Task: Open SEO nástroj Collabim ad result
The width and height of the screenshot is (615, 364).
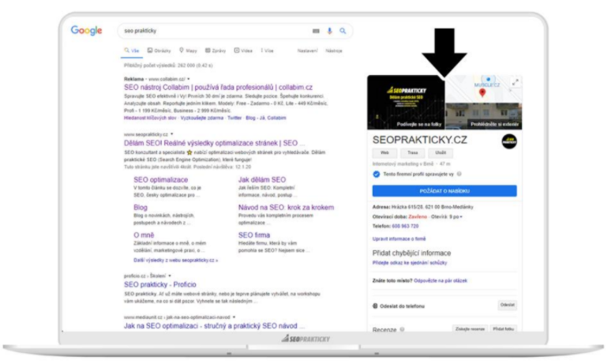Action: click(x=218, y=88)
